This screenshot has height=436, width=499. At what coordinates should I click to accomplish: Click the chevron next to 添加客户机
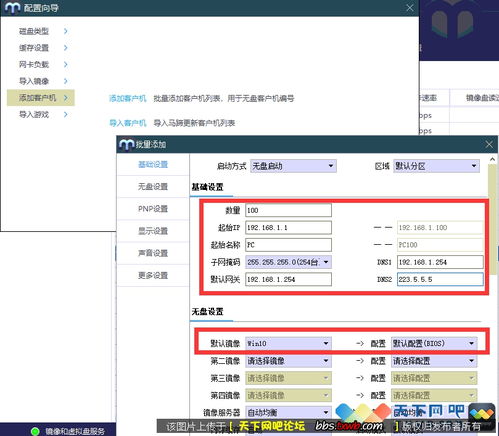click(66, 98)
